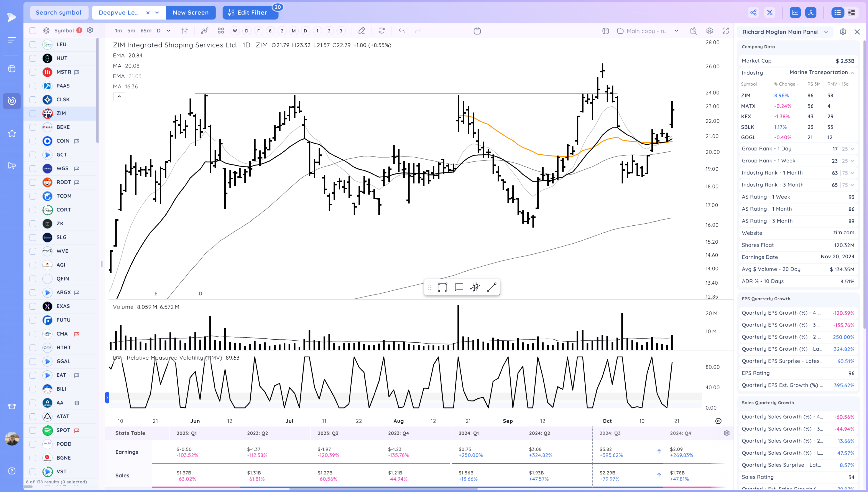Open the indicators icon in chart toolbar
The image size is (868, 492).
(204, 31)
